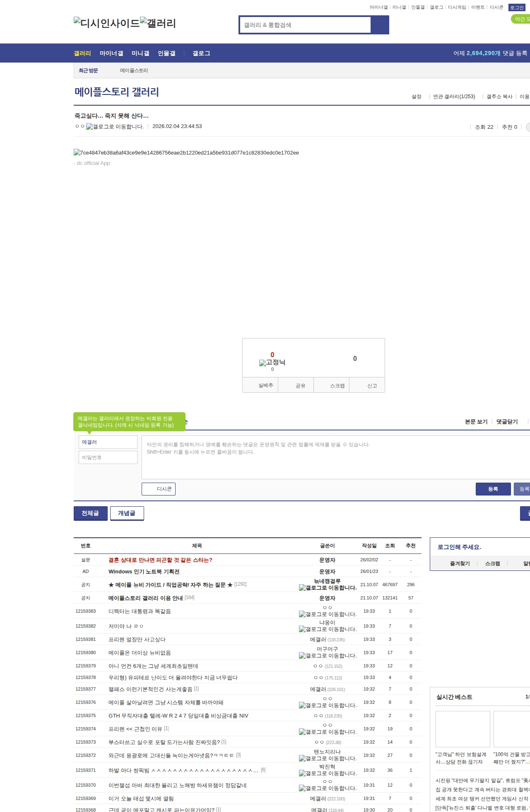530x812 pixels.
Task: Submit the comment with the blue 등록 button
Action: coord(493,489)
